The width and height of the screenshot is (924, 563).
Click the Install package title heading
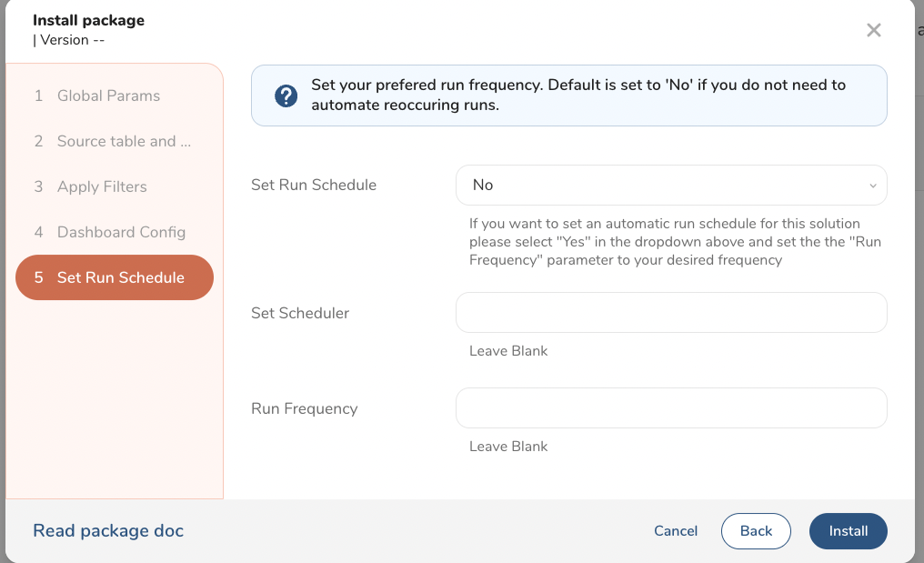pyautogui.click(x=88, y=20)
